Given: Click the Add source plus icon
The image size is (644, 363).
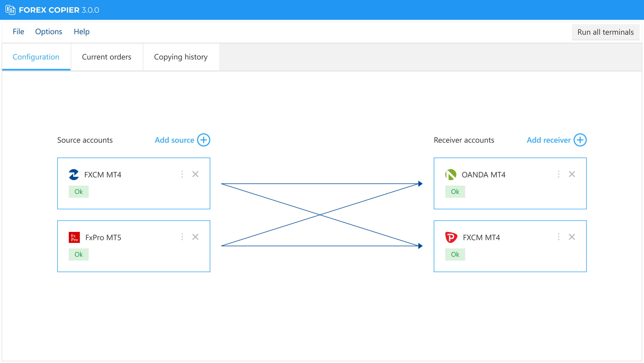Looking at the screenshot, I should pos(204,140).
